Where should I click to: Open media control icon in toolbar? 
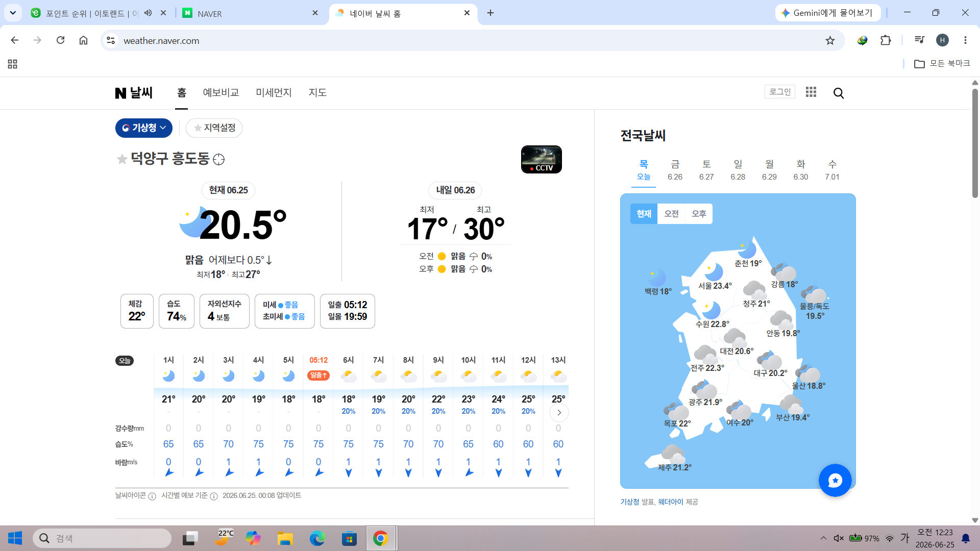pyautogui.click(x=919, y=40)
